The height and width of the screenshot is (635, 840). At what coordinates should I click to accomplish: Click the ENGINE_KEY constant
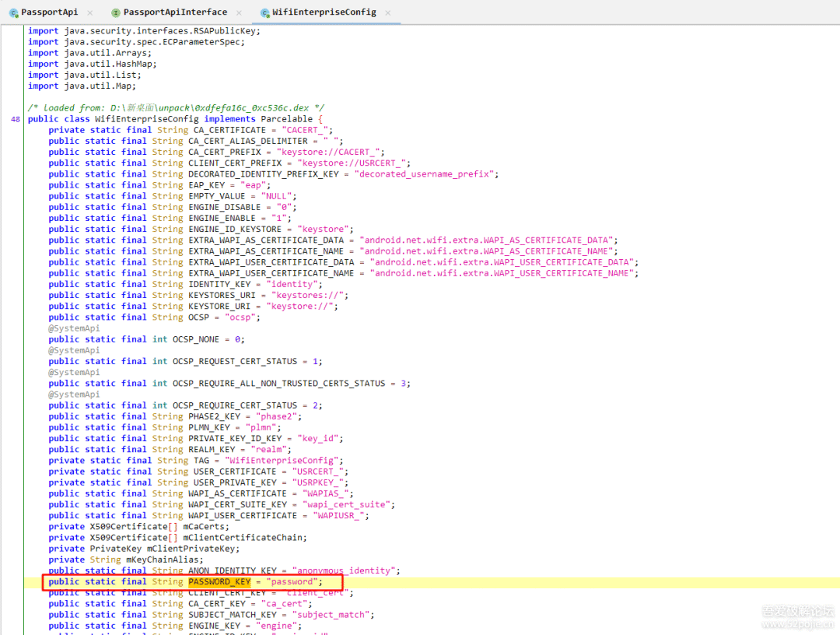pos(215,626)
